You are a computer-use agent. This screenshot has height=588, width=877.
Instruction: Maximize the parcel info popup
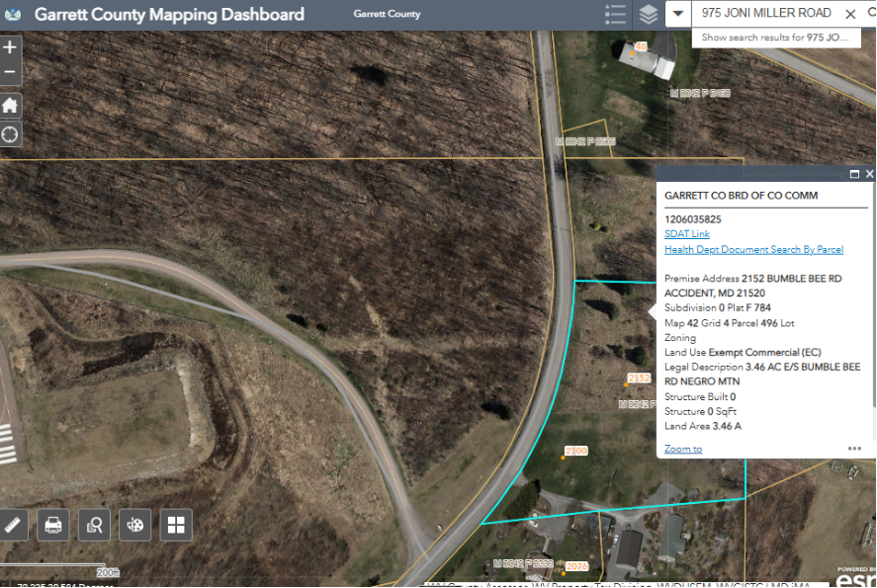(x=854, y=174)
